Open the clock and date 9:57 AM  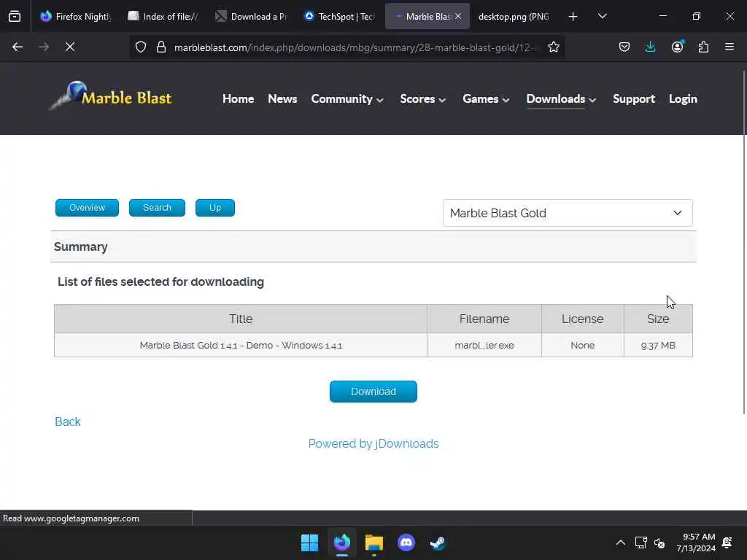(x=696, y=542)
